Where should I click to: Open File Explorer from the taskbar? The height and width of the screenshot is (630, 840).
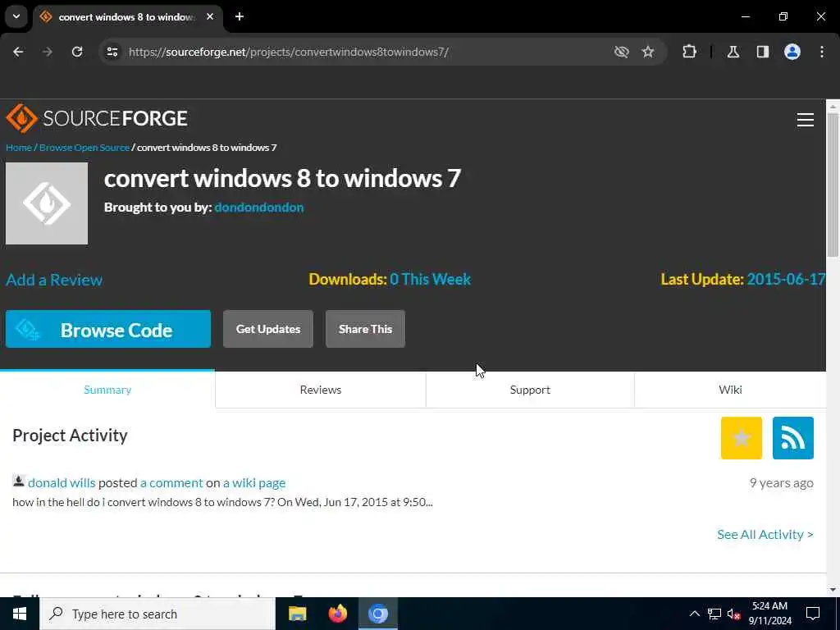(297, 614)
